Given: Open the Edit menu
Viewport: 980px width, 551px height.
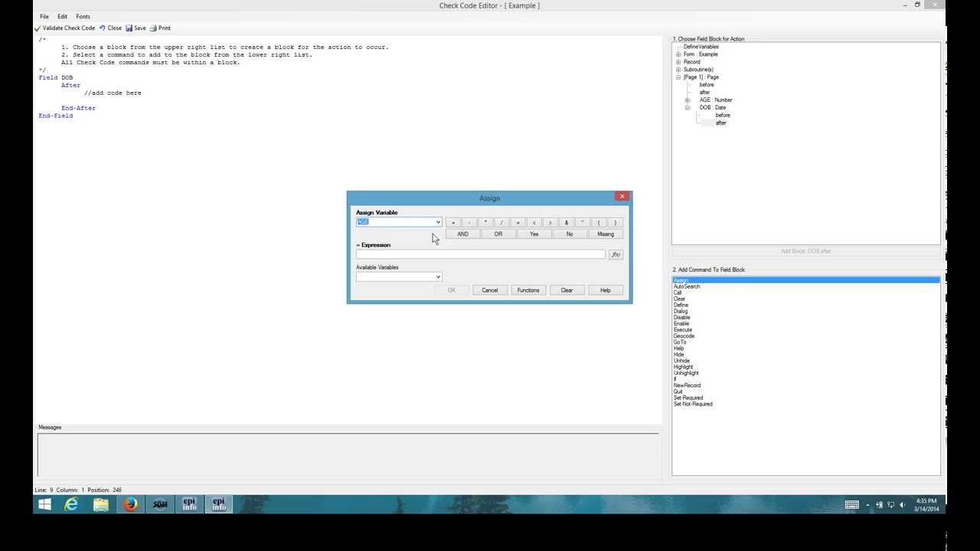Looking at the screenshot, I should tap(62, 16).
